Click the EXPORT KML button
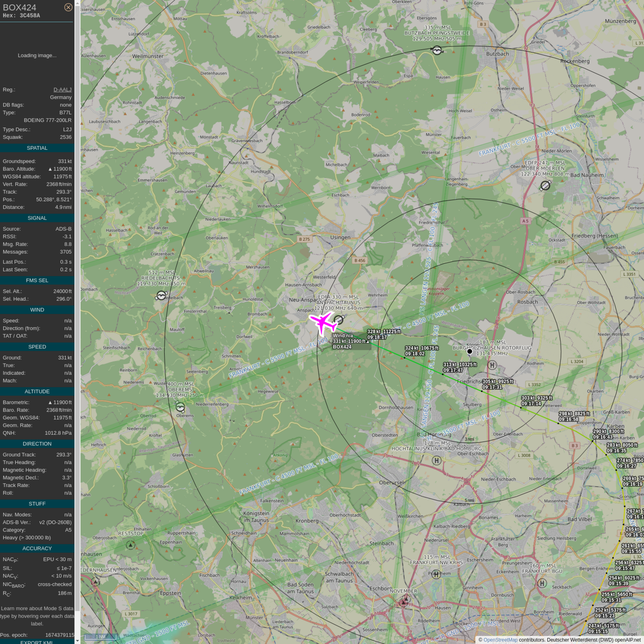 pos(37,642)
